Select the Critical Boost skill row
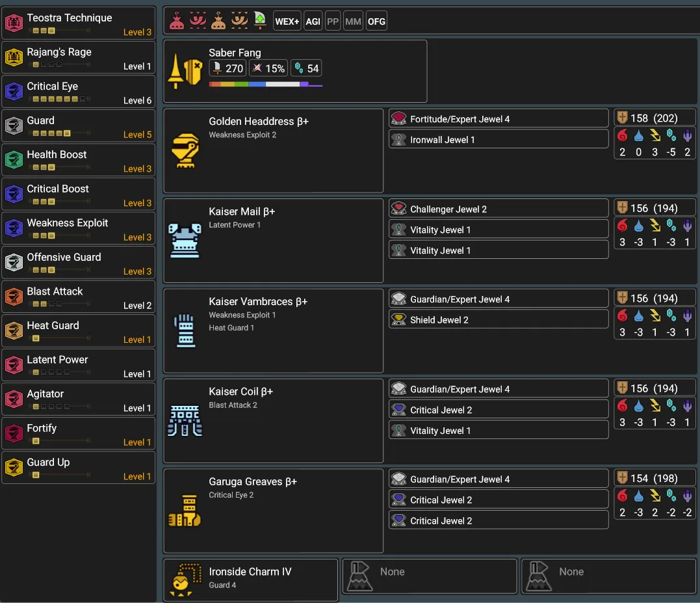The image size is (700, 603). (79, 194)
